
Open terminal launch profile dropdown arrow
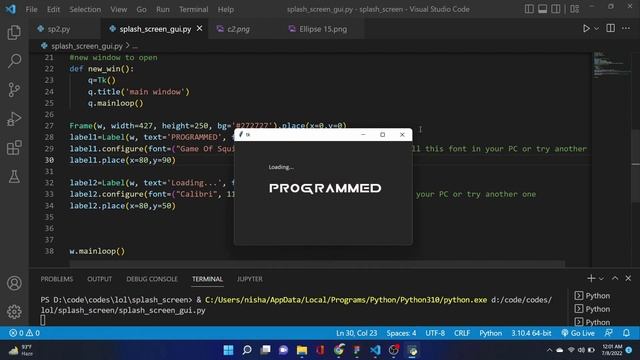[601, 279]
